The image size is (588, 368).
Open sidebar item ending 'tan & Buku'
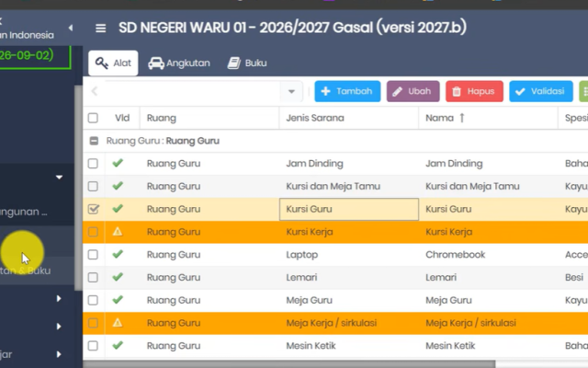pyautogui.click(x=37, y=270)
